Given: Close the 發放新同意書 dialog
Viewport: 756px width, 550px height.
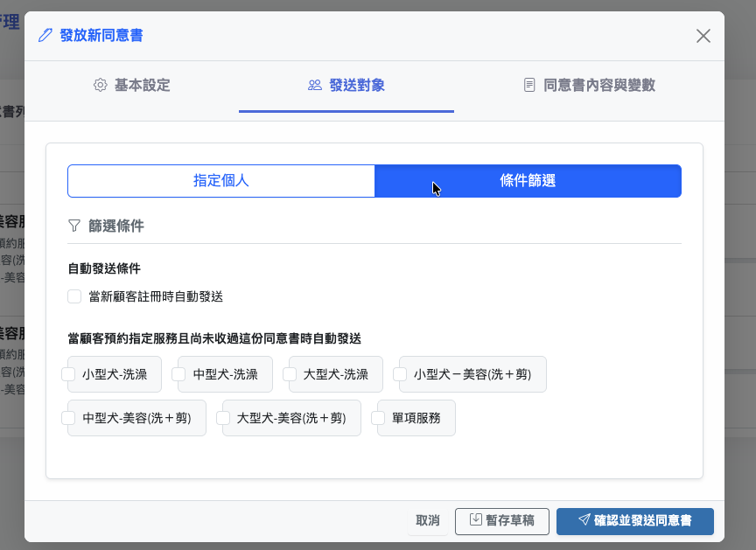Looking at the screenshot, I should pos(703,36).
